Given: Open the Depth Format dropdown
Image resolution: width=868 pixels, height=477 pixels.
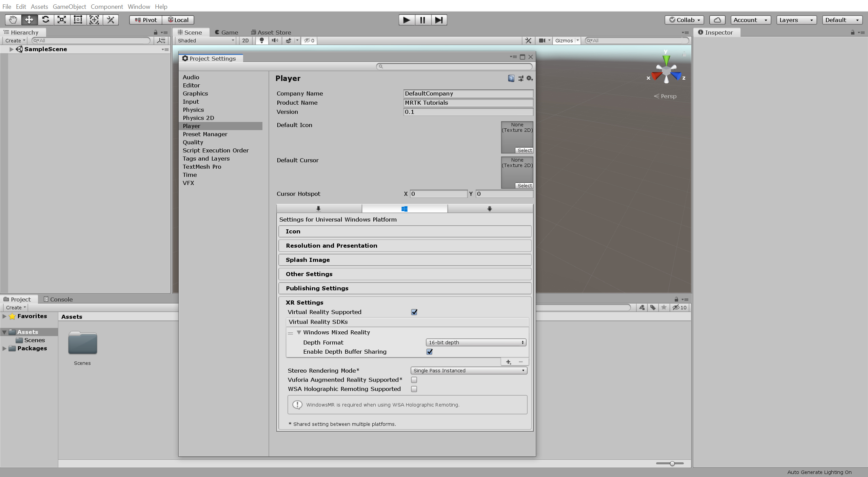Looking at the screenshot, I should tap(476, 343).
